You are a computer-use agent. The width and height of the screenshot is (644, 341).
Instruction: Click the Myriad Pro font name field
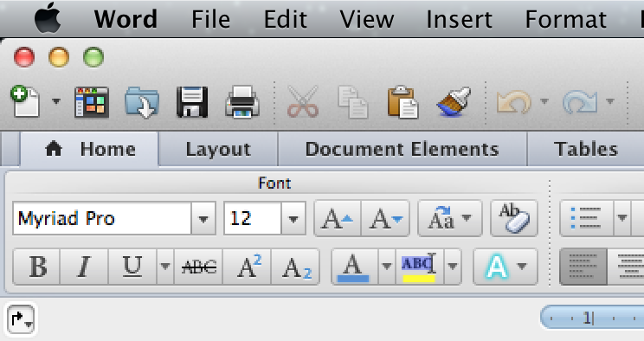(102, 219)
